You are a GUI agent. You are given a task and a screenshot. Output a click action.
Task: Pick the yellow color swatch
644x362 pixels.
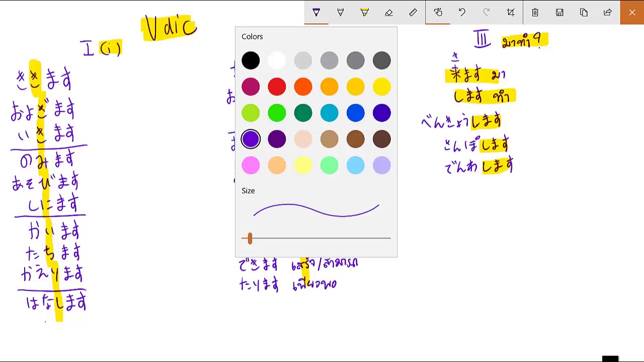(381, 86)
